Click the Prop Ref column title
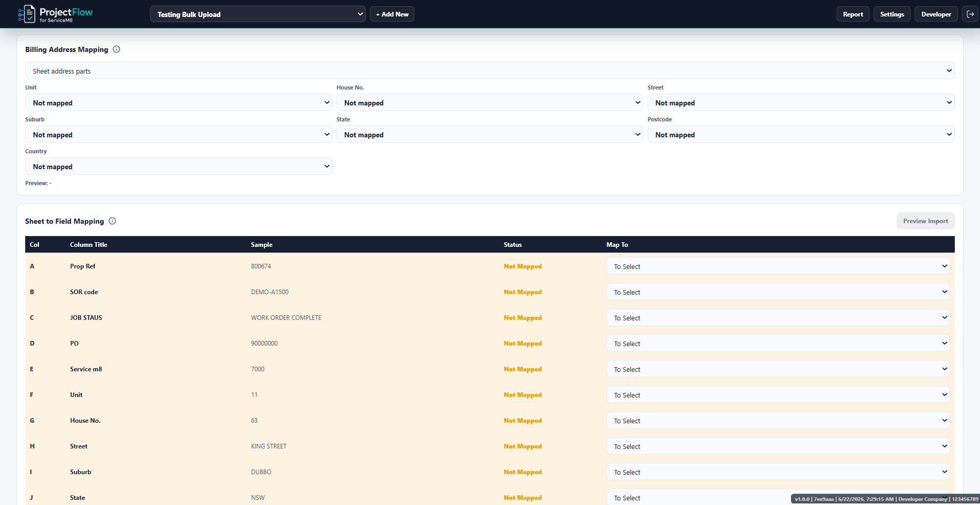Viewport: 980px width, 505px height. tap(83, 266)
